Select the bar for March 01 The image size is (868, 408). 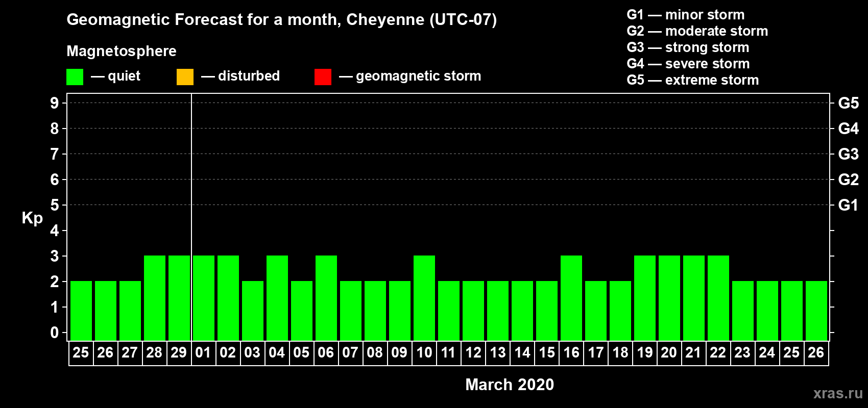click(x=204, y=298)
